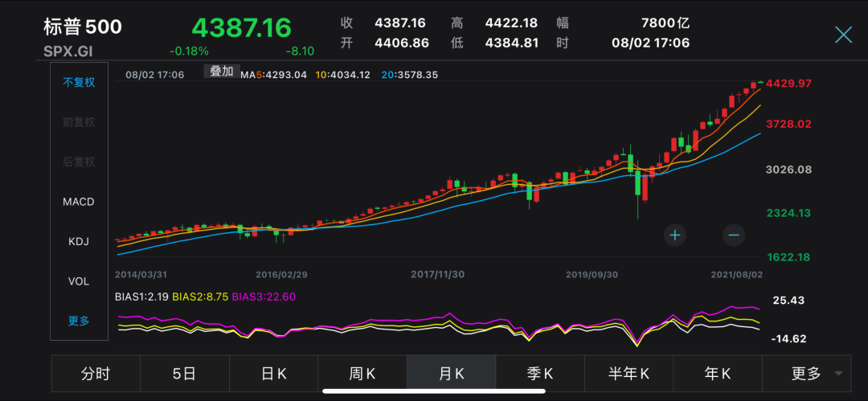868x401 pixels.
Task: Tap the 4429.97 price axis label
Action: (x=789, y=83)
